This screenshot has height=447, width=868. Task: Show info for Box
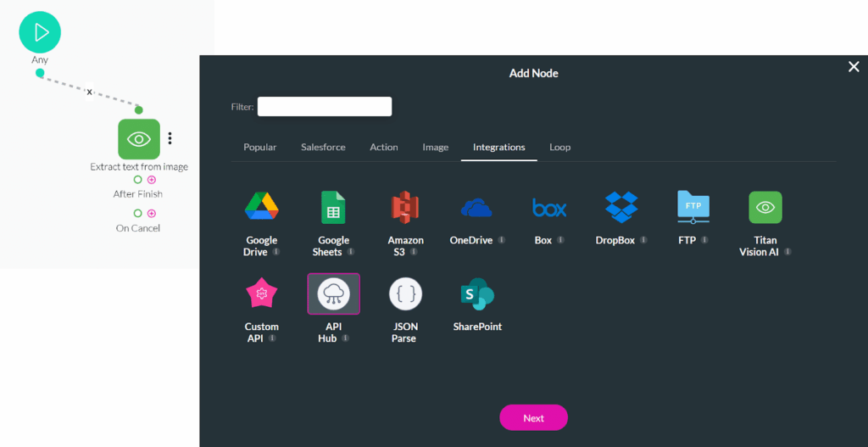(560, 240)
